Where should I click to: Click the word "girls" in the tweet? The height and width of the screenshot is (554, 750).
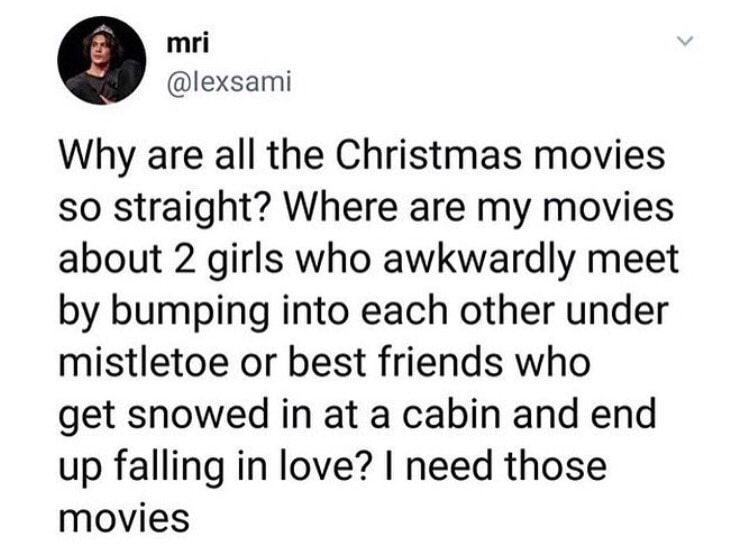pos(246,260)
